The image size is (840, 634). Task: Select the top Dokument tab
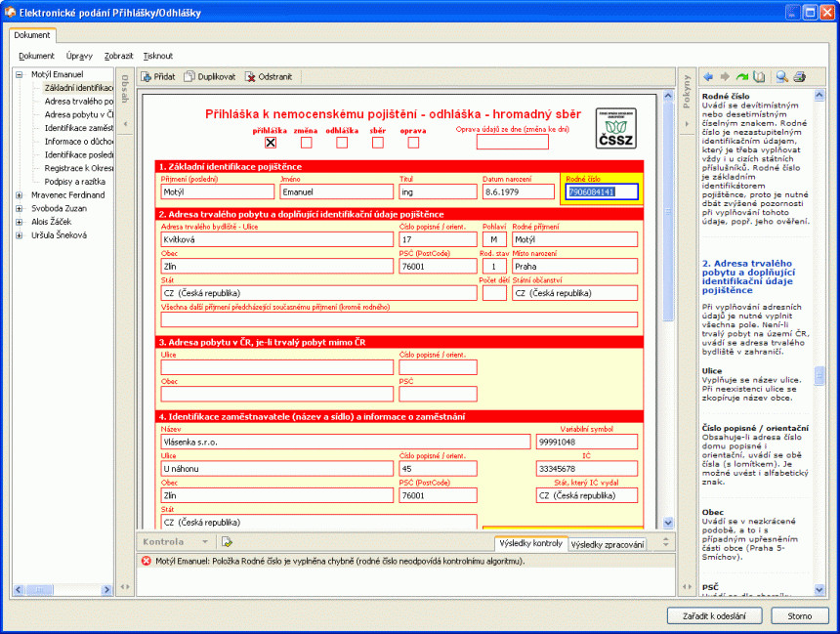(x=32, y=35)
